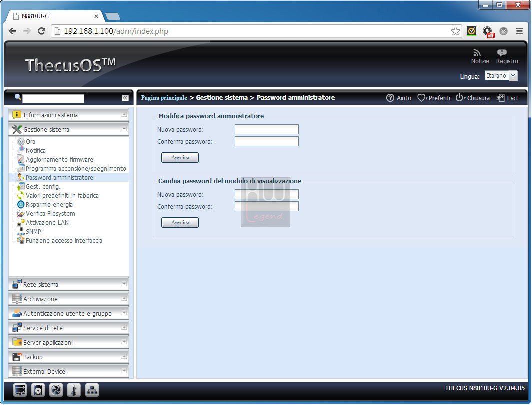Click Nuova password field for administrator
This screenshot has height=405, width=532.
point(266,129)
